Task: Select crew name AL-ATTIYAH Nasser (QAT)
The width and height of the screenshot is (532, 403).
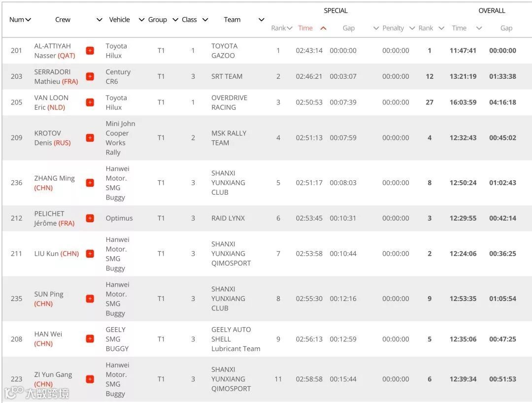Action: pyautogui.click(x=55, y=51)
